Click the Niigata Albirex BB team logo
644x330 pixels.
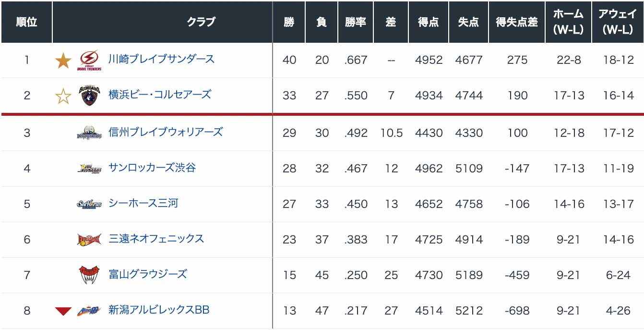click(89, 311)
